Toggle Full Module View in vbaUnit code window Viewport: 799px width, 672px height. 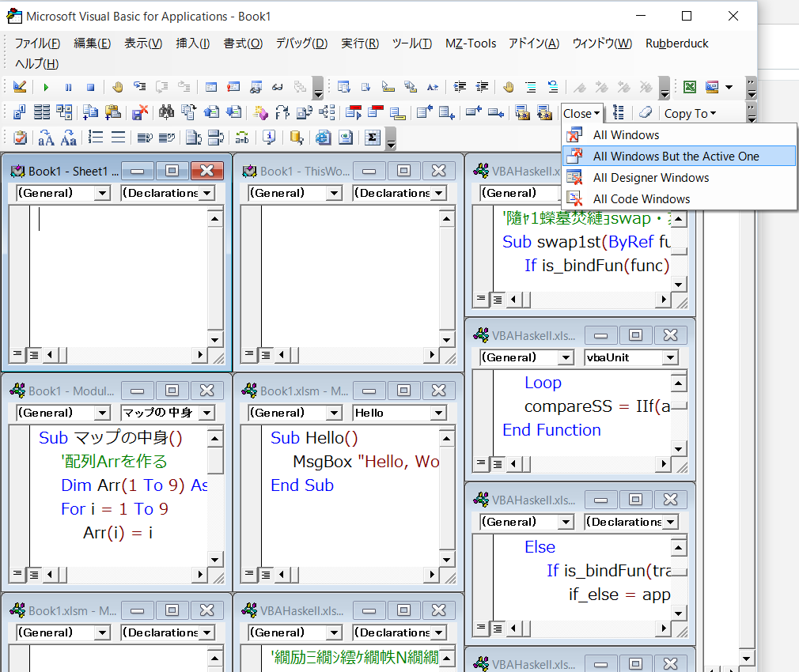coord(498,464)
